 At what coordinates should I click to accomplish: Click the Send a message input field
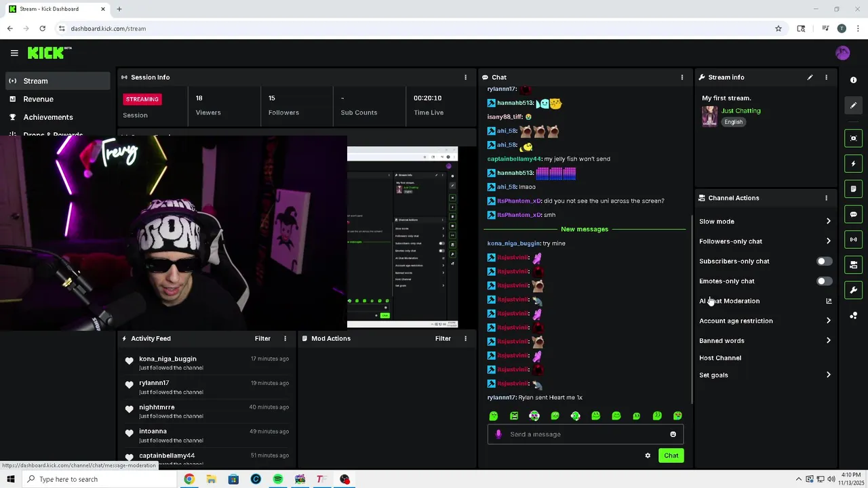(x=585, y=434)
